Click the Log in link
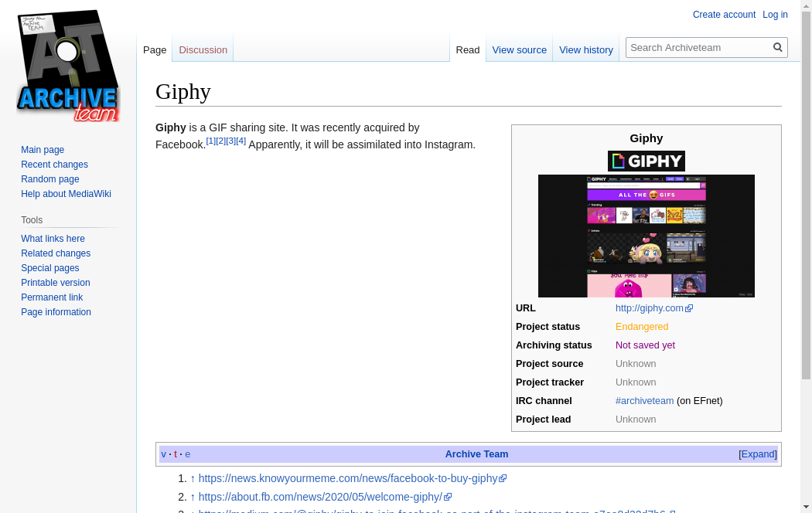 775,15
